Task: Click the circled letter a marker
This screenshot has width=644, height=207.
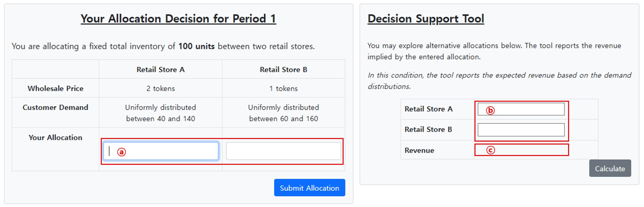Action: pyautogui.click(x=121, y=152)
